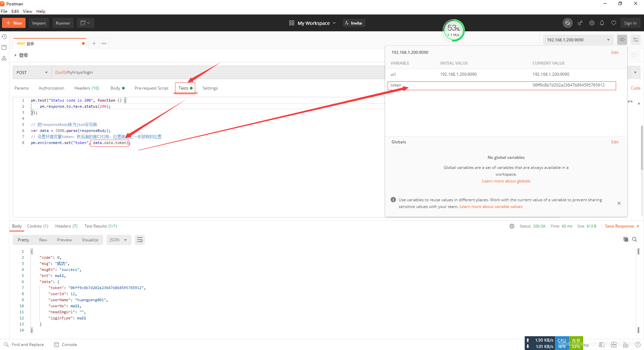
Task: Click the network globe icon near Status
Action: click(x=512, y=226)
